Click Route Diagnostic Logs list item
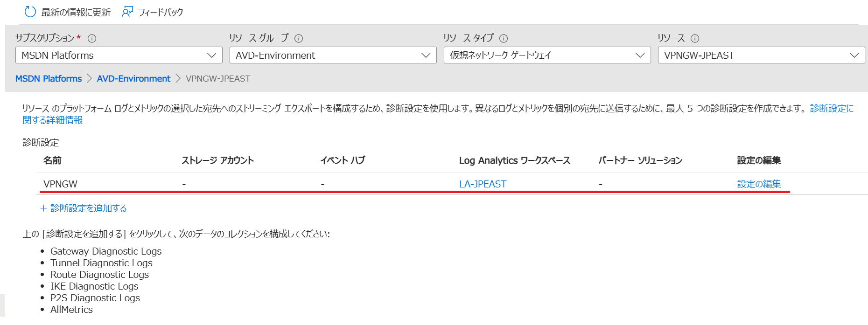 99,275
